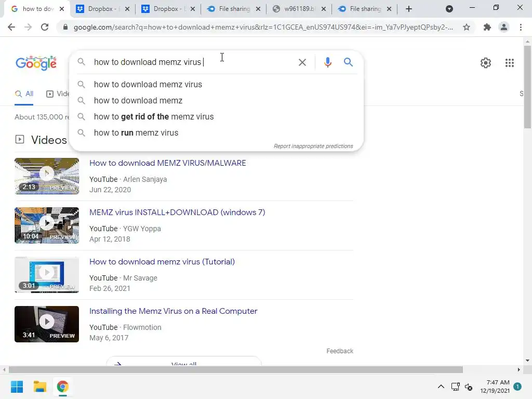Open the Extensions puzzle icon
532x399 pixels.
[x=487, y=27]
